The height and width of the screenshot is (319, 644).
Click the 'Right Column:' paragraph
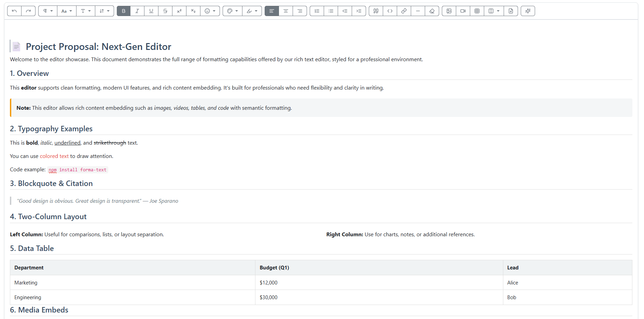(x=401, y=234)
